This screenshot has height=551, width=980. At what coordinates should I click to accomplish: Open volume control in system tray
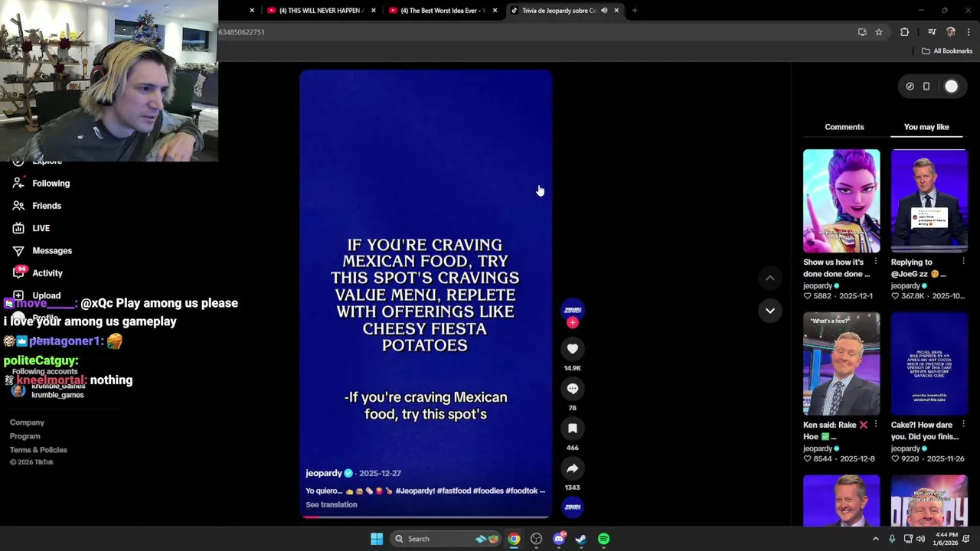point(920,539)
